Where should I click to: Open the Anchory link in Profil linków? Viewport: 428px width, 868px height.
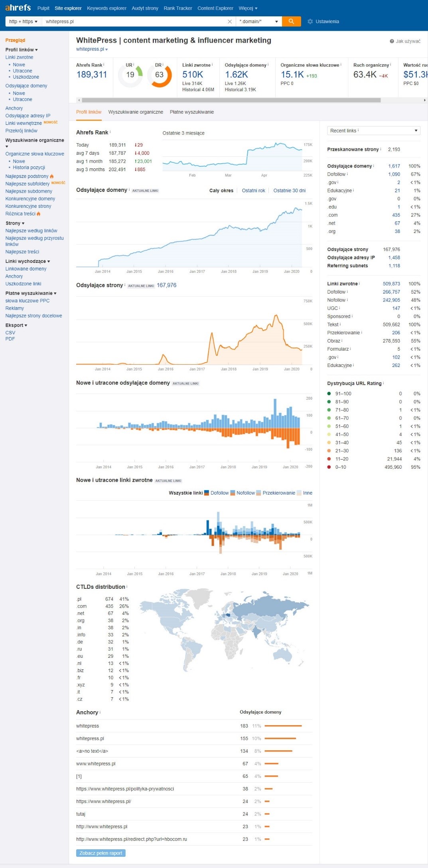[14, 108]
